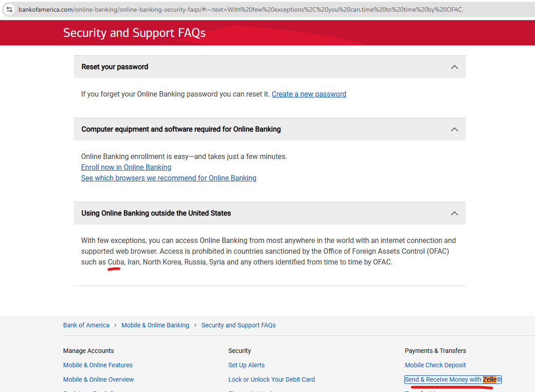This screenshot has width=535, height=392.
Task: Open Send & Receive Money with Zelle
Action: pyautogui.click(x=452, y=379)
